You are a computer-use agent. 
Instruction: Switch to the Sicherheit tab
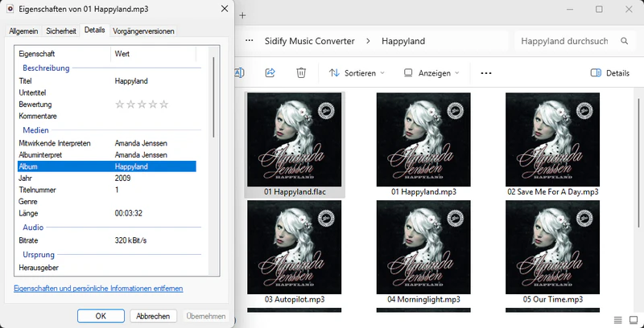tap(61, 31)
